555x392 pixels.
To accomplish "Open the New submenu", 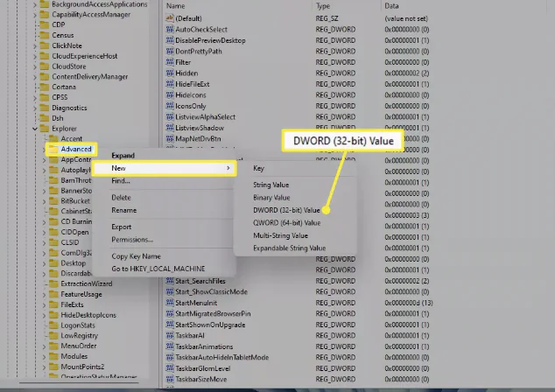I will tap(165, 168).
